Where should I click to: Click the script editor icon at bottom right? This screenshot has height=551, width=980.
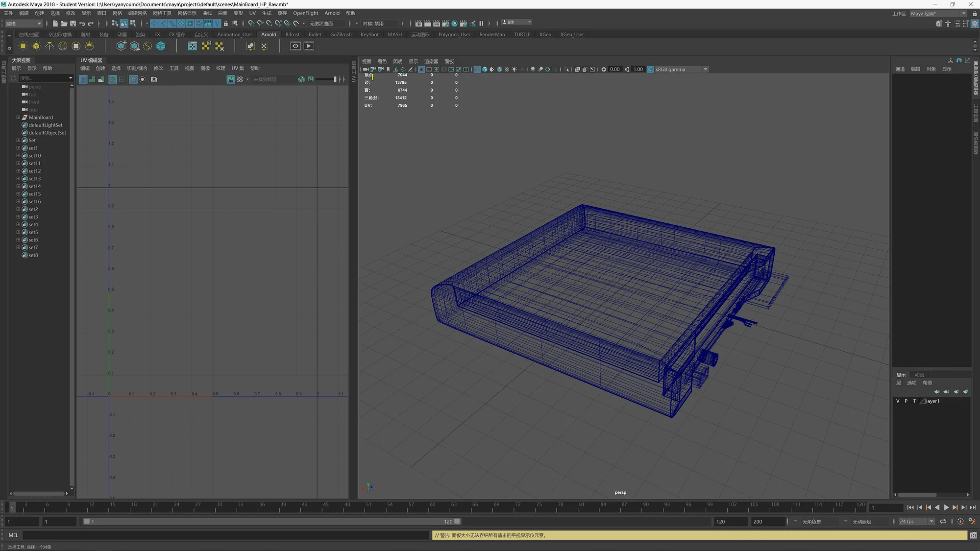[973, 535]
